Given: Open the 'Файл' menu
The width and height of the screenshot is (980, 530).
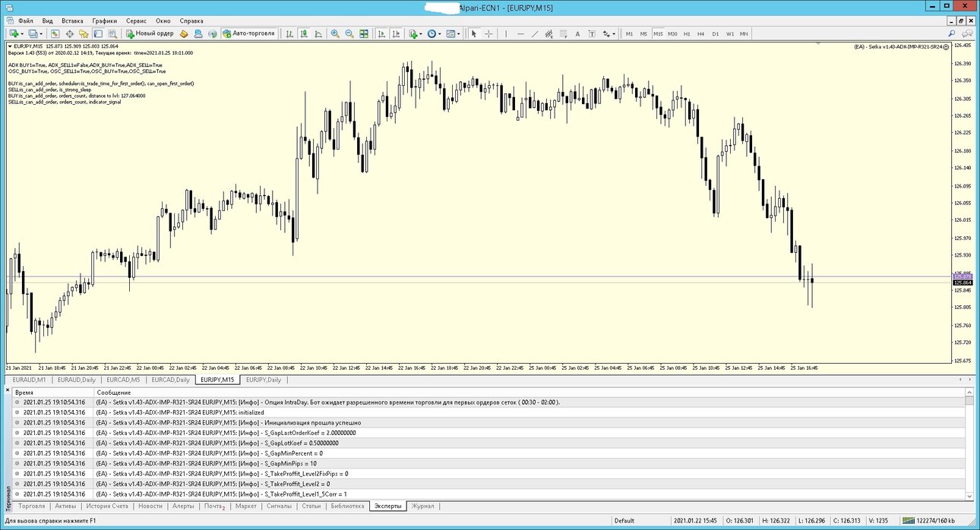Looking at the screenshot, I should 26,21.
